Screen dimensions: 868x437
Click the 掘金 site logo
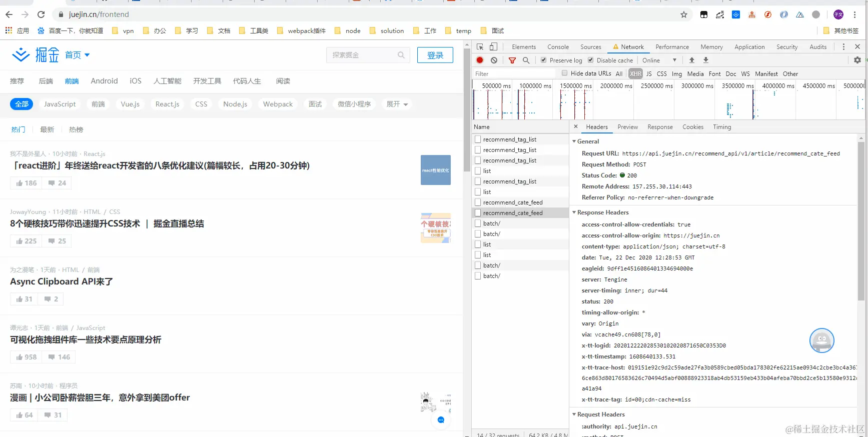(x=36, y=54)
